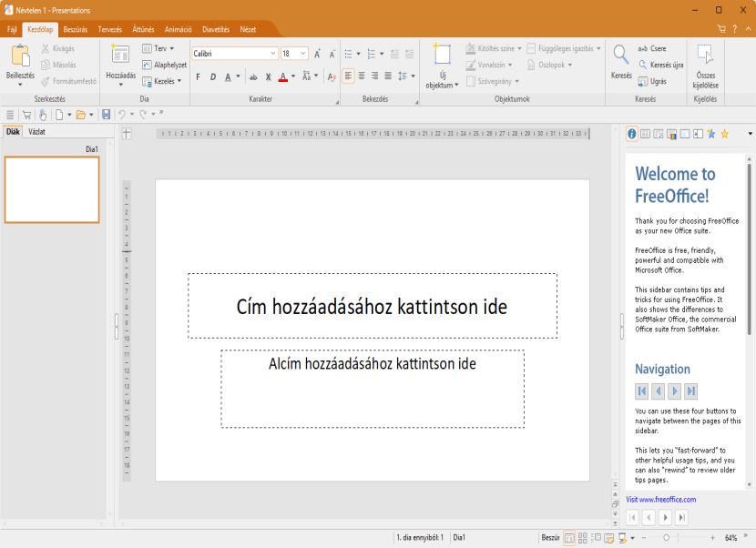Toggle bold F formatting
756x548 pixels.
click(198, 76)
